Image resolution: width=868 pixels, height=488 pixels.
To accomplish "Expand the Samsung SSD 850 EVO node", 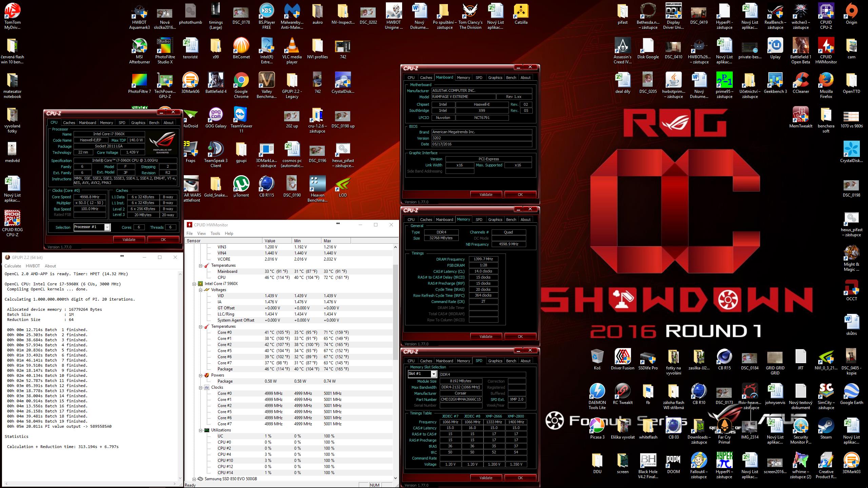I will (194, 479).
